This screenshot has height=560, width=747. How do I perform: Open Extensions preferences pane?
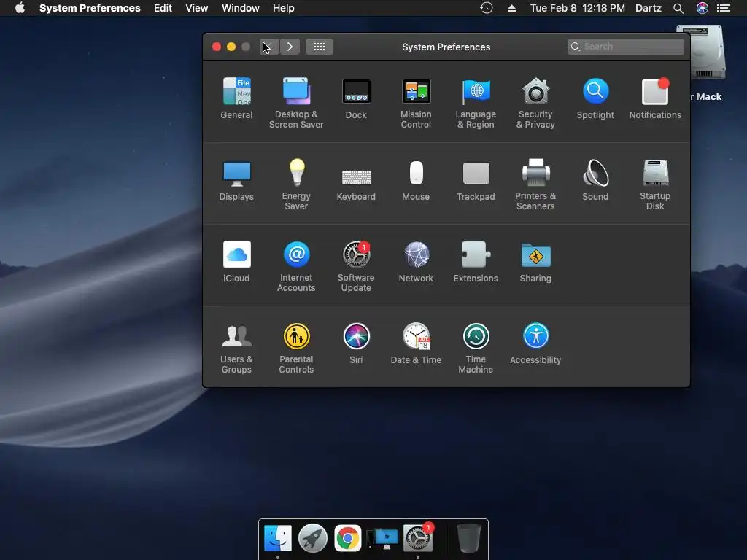(476, 262)
